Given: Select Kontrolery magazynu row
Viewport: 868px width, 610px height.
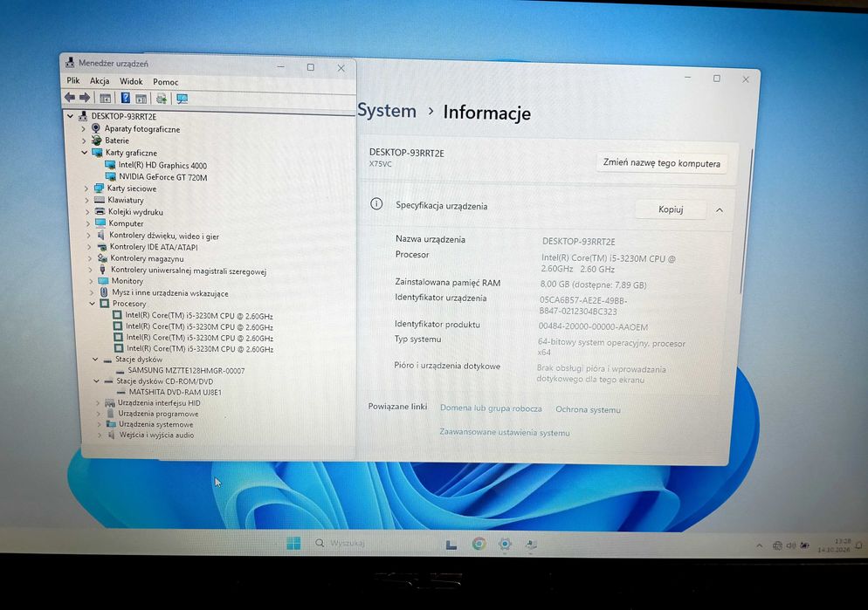Looking at the screenshot, I should pos(147,258).
